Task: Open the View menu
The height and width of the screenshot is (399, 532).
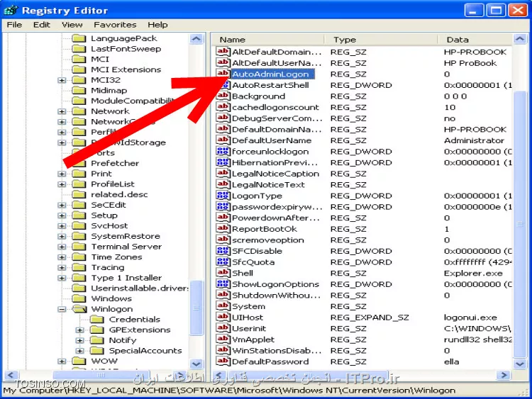Action: tap(72, 25)
